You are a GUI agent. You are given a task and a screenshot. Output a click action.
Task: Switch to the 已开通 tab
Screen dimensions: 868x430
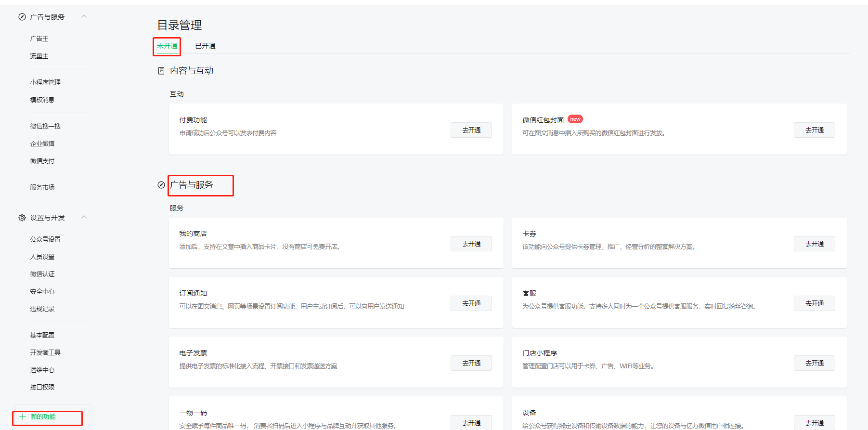pyautogui.click(x=205, y=46)
